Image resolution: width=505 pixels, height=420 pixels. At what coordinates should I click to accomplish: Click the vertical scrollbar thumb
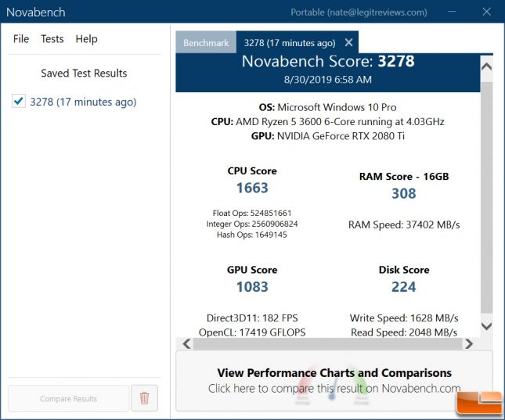[x=486, y=197]
